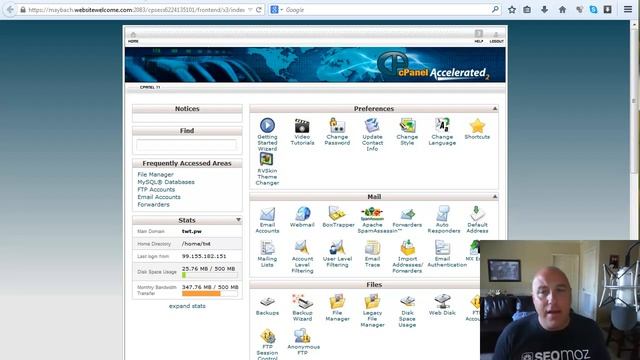
Task: Open RVSkin Theme Changer
Action: (x=267, y=159)
